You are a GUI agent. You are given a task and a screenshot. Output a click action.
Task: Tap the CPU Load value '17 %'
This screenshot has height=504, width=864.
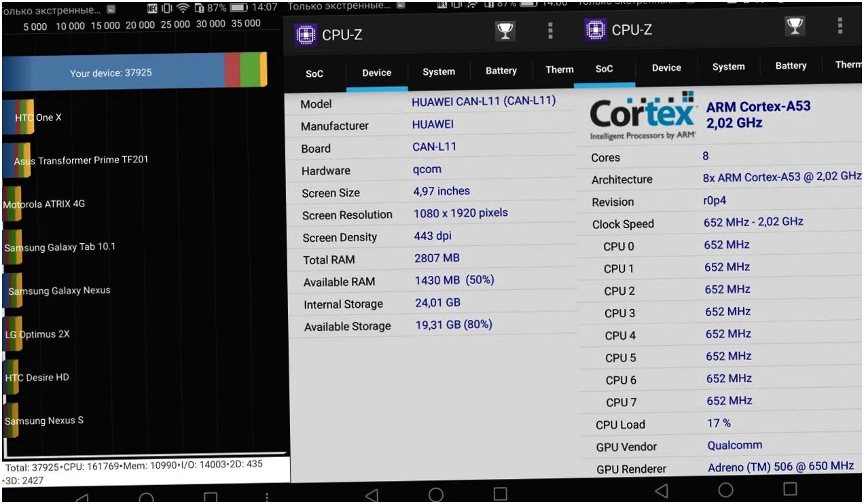[x=719, y=423]
